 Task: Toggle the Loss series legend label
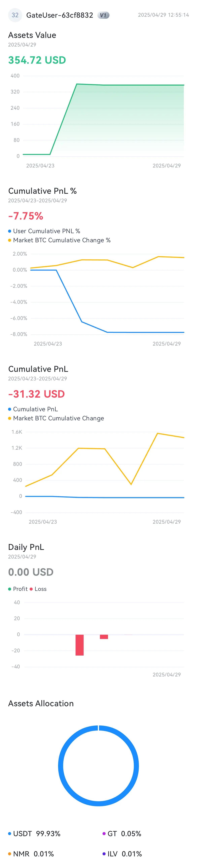point(40,589)
